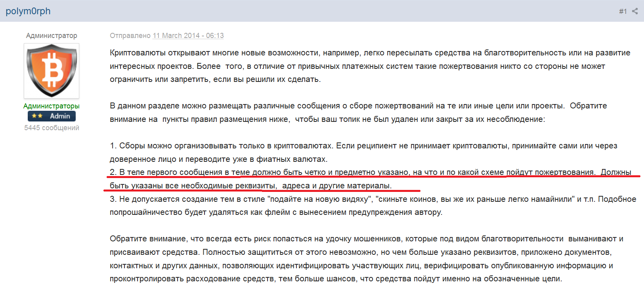Click the 11 March 2014 - 06:13 timestamp
The image size is (644, 292).
pyautogui.click(x=188, y=36)
